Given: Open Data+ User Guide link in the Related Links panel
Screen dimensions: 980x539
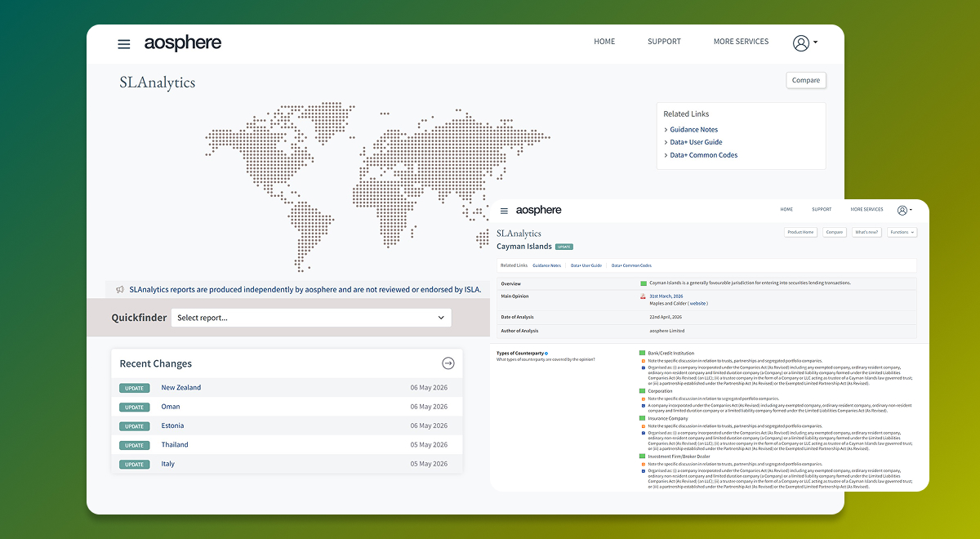Looking at the screenshot, I should coord(697,142).
